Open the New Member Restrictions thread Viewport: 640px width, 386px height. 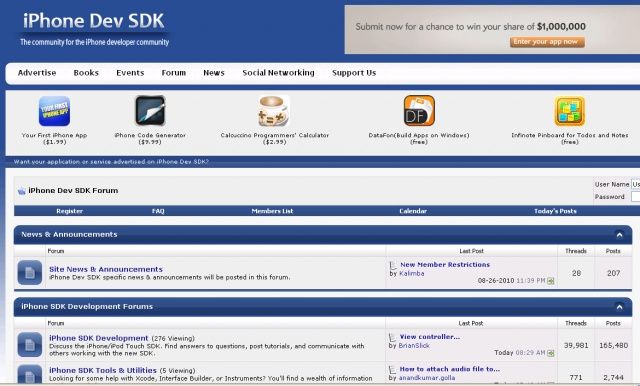[445, 264]
